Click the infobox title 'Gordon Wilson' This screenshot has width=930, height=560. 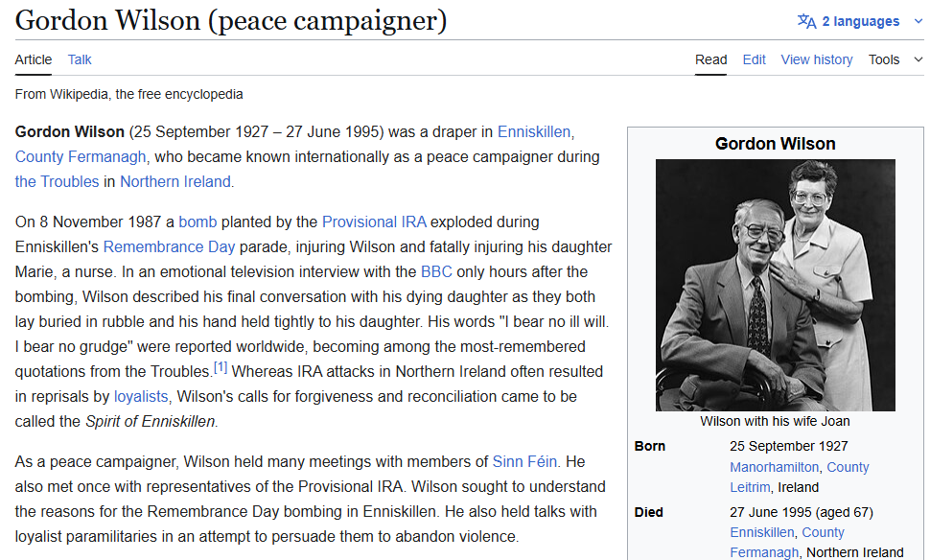pos(776,144)
